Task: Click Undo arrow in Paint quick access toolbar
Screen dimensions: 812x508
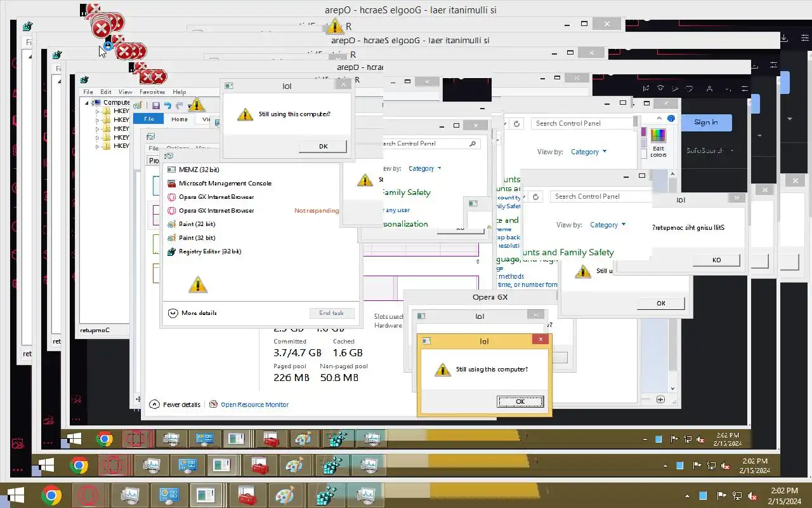Action: click(167, 105)
